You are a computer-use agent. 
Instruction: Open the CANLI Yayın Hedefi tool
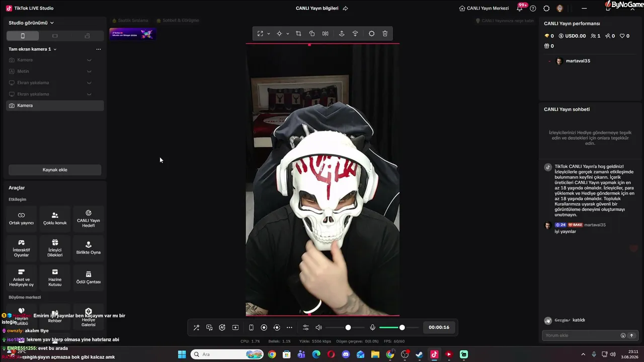coord(89,219)
